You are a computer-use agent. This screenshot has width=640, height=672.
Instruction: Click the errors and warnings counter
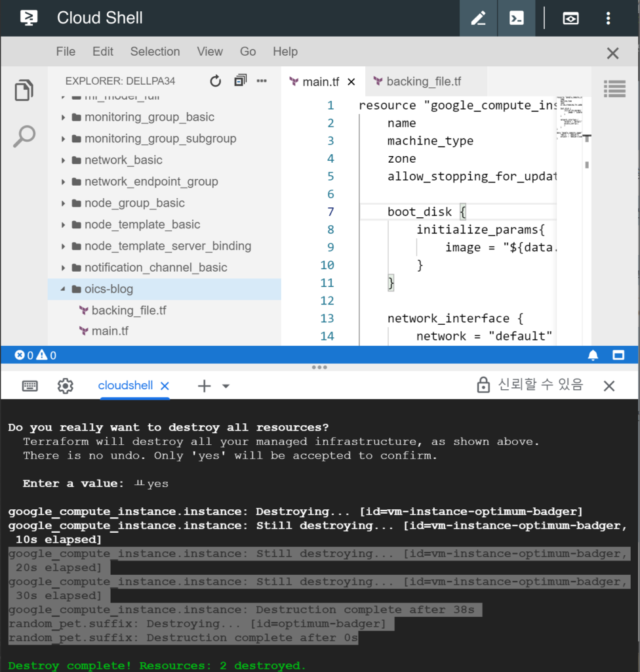[35, 355]
